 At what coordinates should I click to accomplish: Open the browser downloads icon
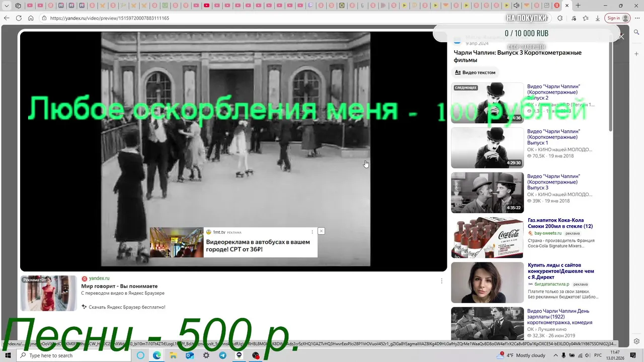point(598,18)
